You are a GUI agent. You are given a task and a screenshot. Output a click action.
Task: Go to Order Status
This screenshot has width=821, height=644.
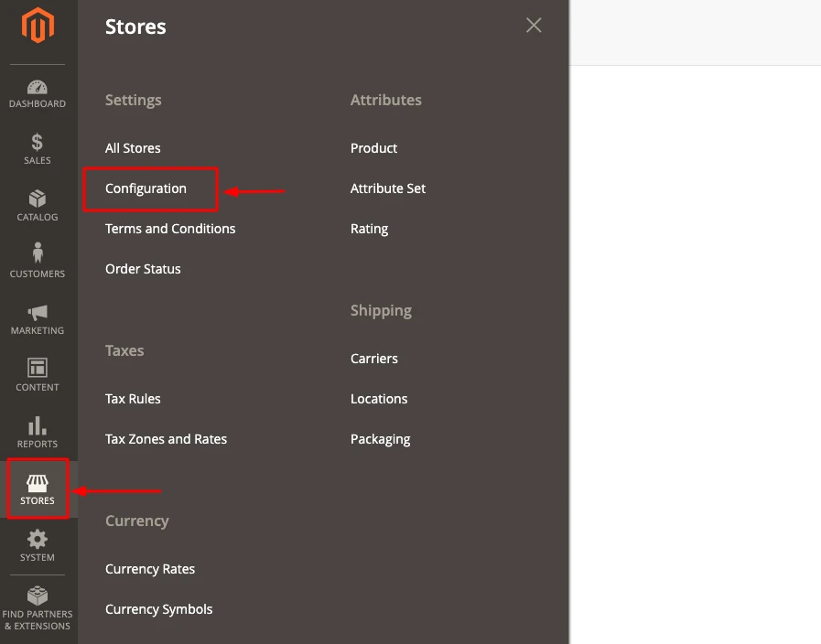pos(143,269)
